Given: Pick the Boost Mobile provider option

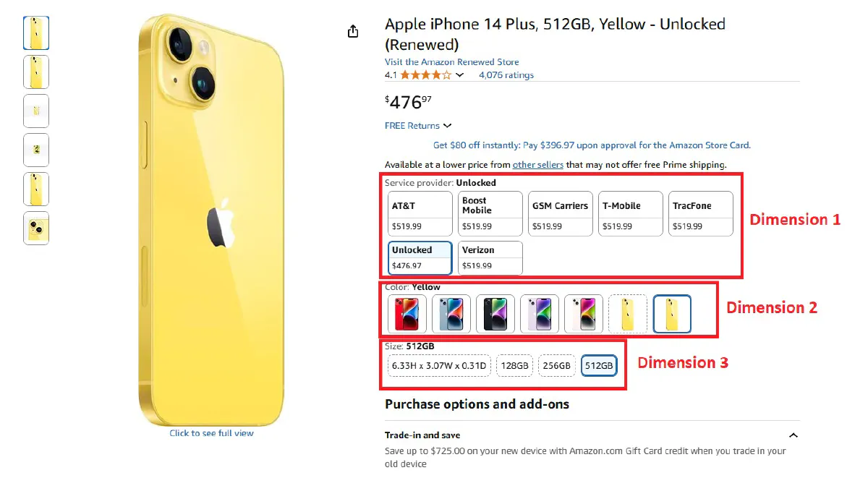Looking at the screenshot, I should pos(490,214).
